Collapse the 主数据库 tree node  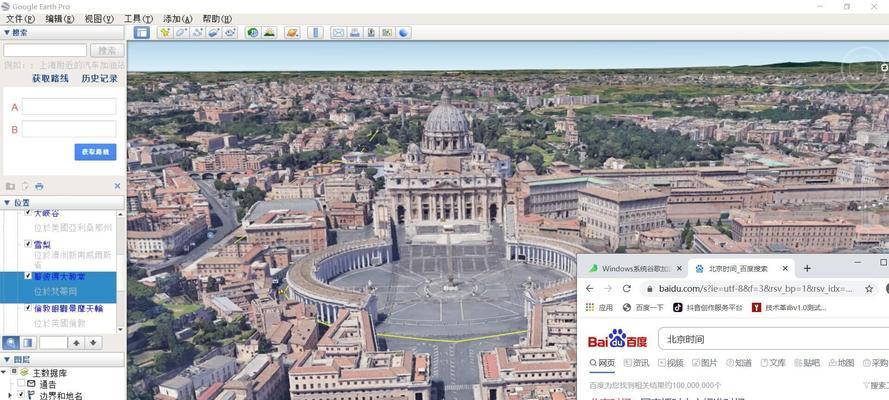pyautogui.click(x=4, y=372)
